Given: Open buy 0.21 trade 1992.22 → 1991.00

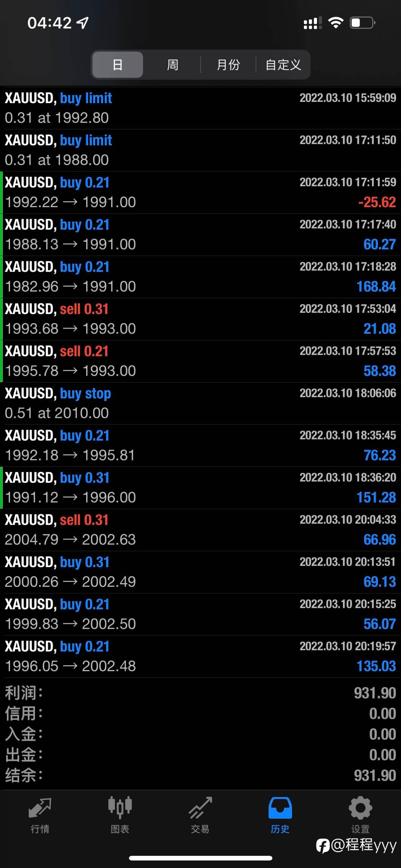Looking at the screenshot, I should (x=200, y=192).
